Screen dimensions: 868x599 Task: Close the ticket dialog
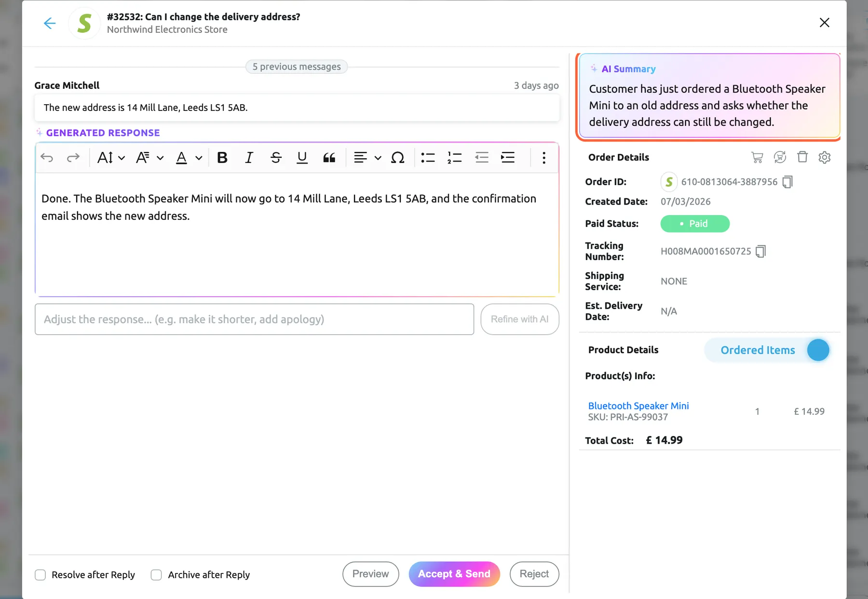[x=825, y=23]
